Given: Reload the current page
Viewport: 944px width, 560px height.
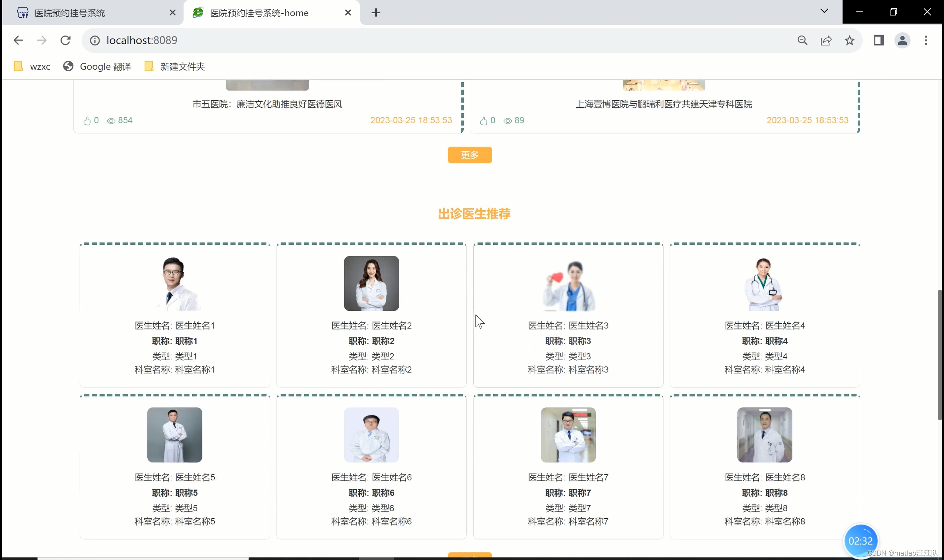Looking at the screenshot, I should (x=65, y=41).
